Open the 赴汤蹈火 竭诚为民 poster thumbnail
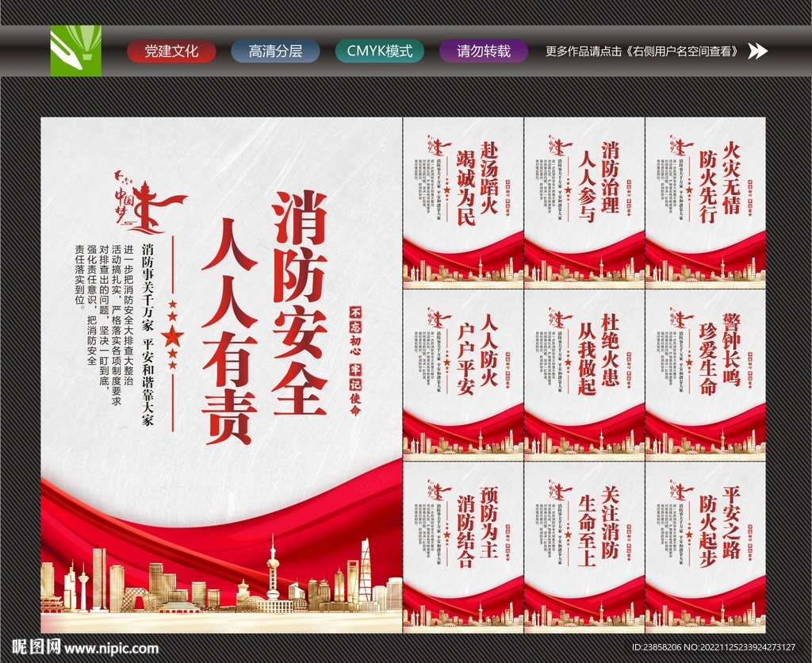This screenshot has height=663, width=812. 463,202
